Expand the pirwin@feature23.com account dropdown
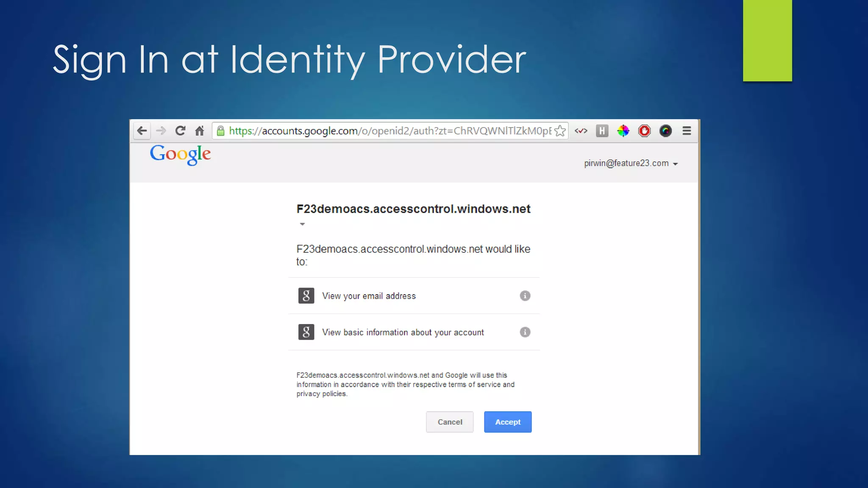Screen dimensions: 868x488 coord(631,164)
